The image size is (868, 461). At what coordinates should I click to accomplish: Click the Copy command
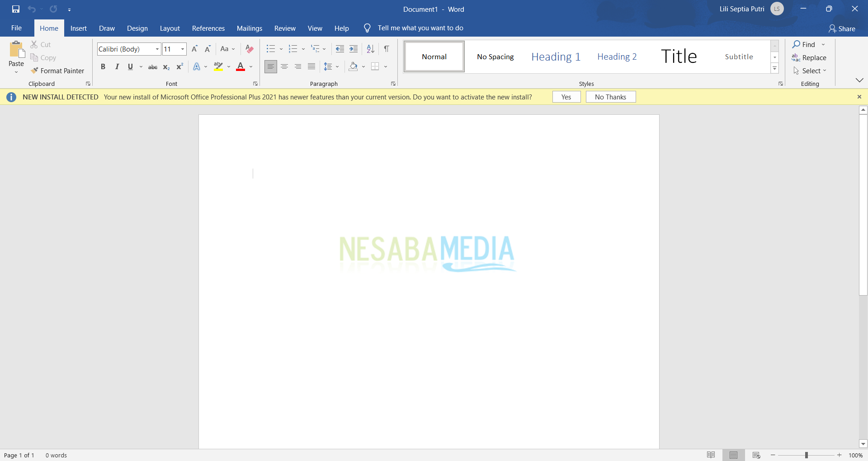pyautogui.click(x=43, y=57)
